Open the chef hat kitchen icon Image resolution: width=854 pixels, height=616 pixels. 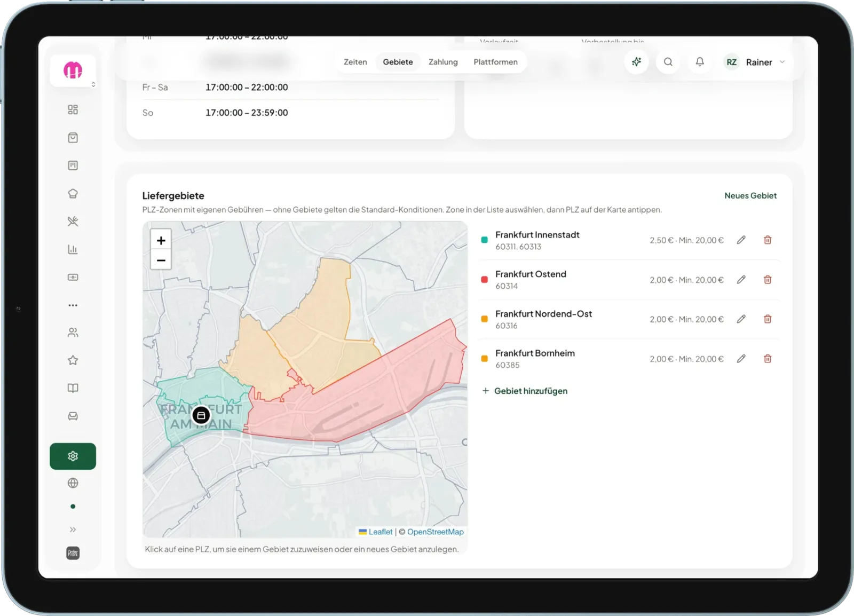[73, 193]
